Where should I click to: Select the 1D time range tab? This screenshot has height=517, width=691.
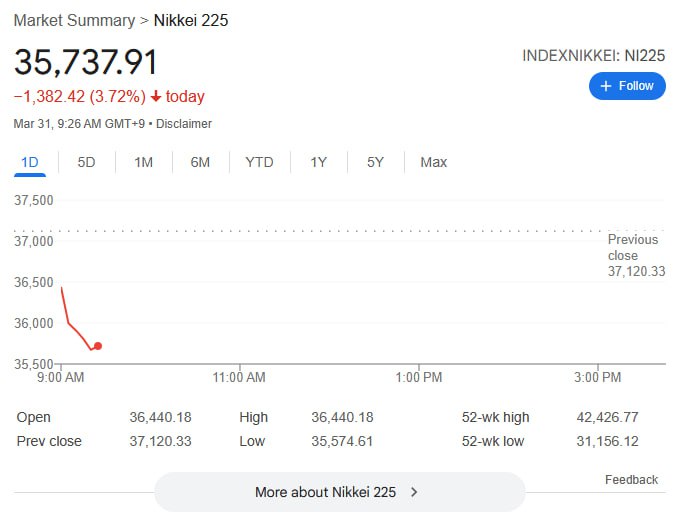click(x=30, y=162)
